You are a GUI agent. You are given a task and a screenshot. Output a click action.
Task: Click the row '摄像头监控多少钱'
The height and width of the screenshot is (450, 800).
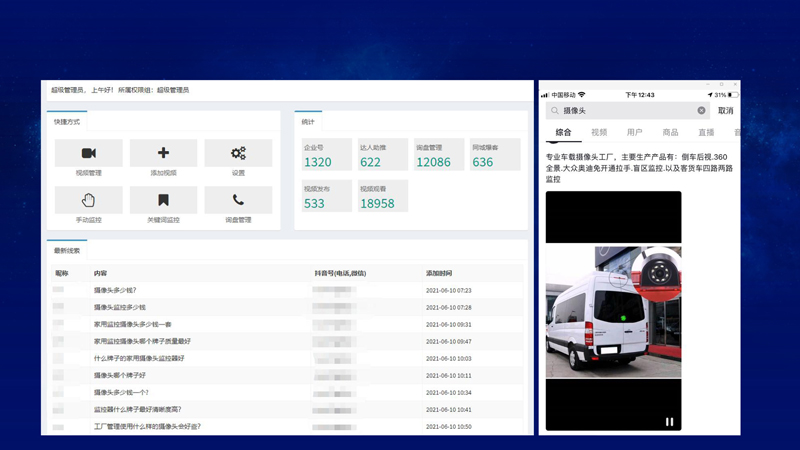coord(120,307)
